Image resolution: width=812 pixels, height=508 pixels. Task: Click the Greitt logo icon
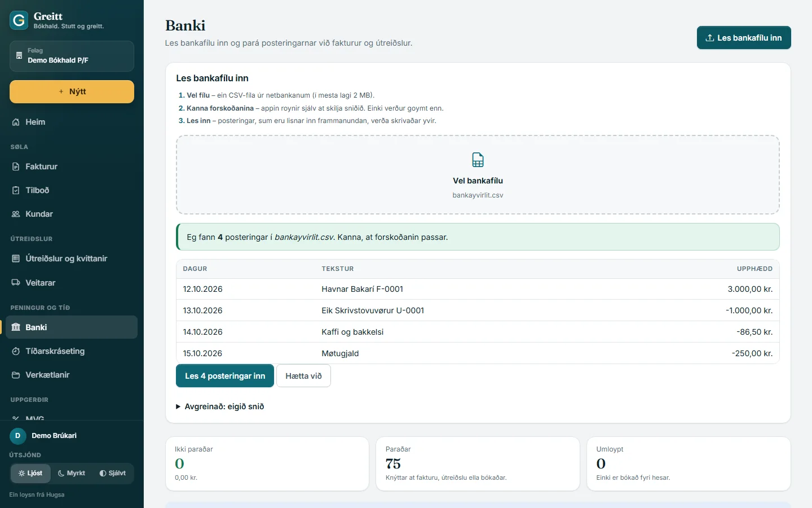click(x=19, y=20)
